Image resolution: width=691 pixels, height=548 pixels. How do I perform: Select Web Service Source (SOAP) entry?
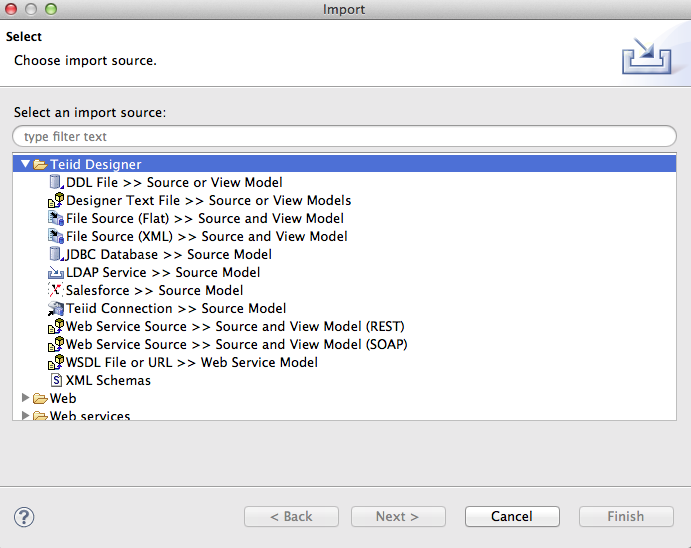236,344
